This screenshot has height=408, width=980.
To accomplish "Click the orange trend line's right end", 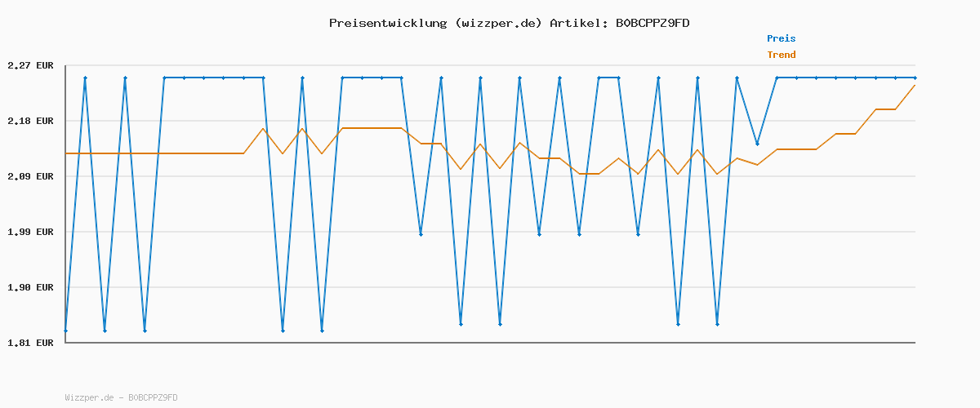I will click(x=915, y=85).
